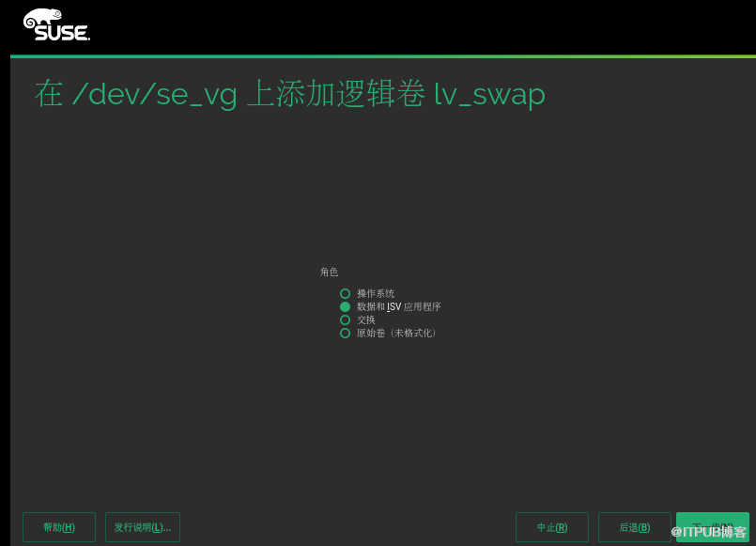Proceed with the green 下一步(N) button
The width and height of the screenshot is (756, 546).
[x=713, y=527]
